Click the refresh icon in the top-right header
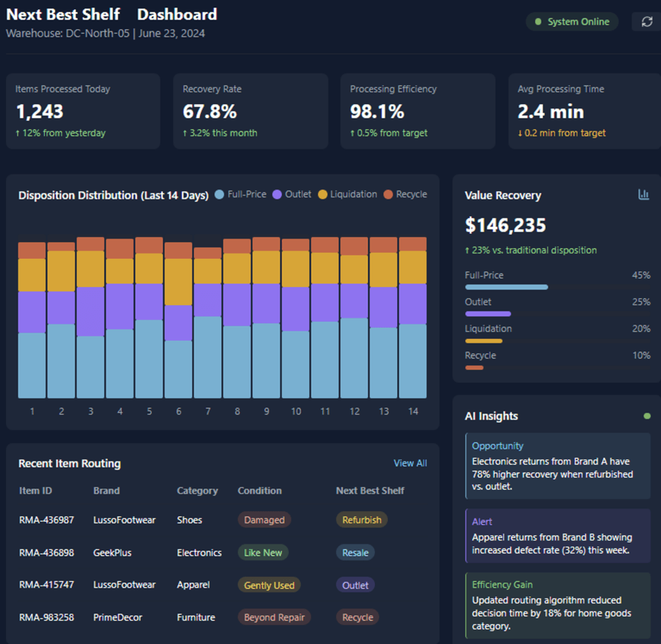Image resolution: width=661 pixels, height=644 pixels. pos(646,21)
